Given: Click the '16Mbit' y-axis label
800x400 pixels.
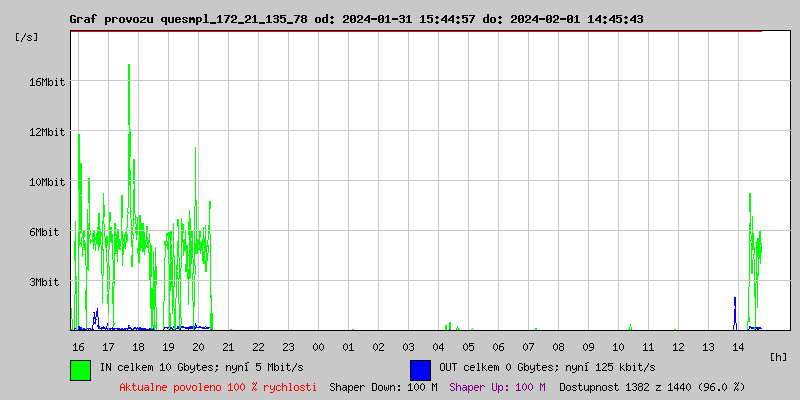Looking at the screenshot, I should pos(48,82).
